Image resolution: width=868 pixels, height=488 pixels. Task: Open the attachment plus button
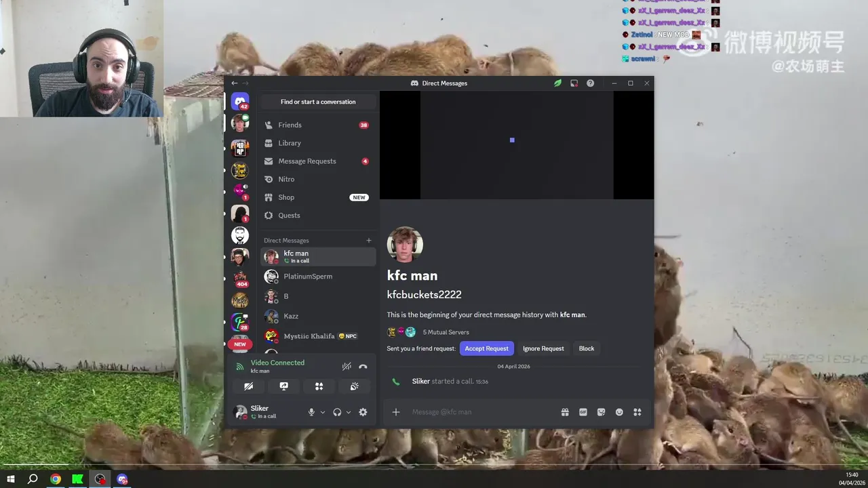coord(396,412)
